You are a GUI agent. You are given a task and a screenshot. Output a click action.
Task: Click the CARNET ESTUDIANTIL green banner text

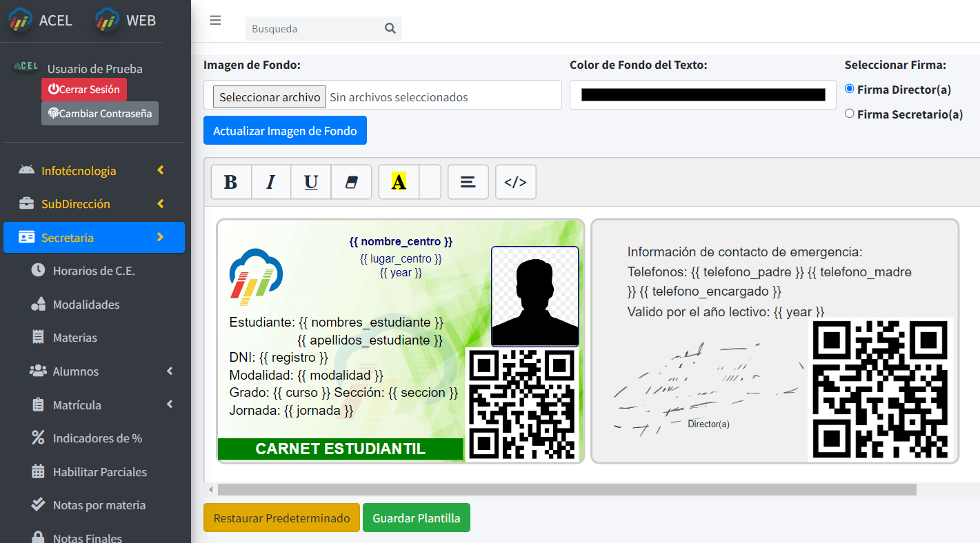pyautogui.click(x=341, y=449)
